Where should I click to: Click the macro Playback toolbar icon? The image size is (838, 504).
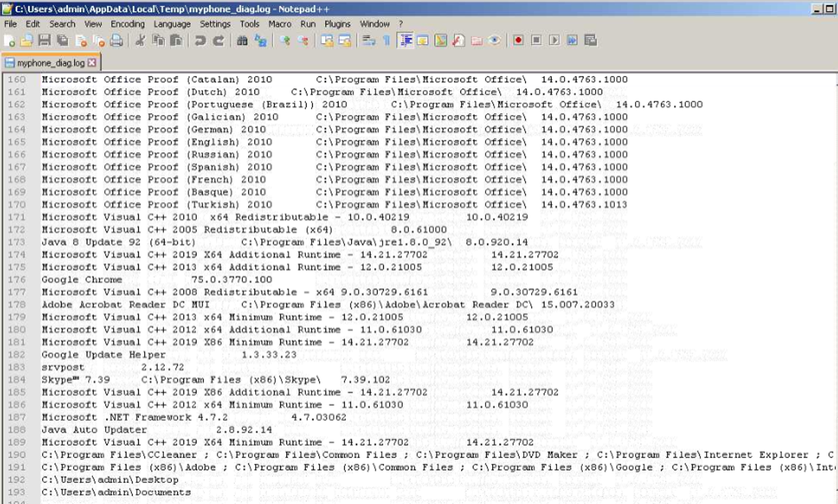(555, 41)
